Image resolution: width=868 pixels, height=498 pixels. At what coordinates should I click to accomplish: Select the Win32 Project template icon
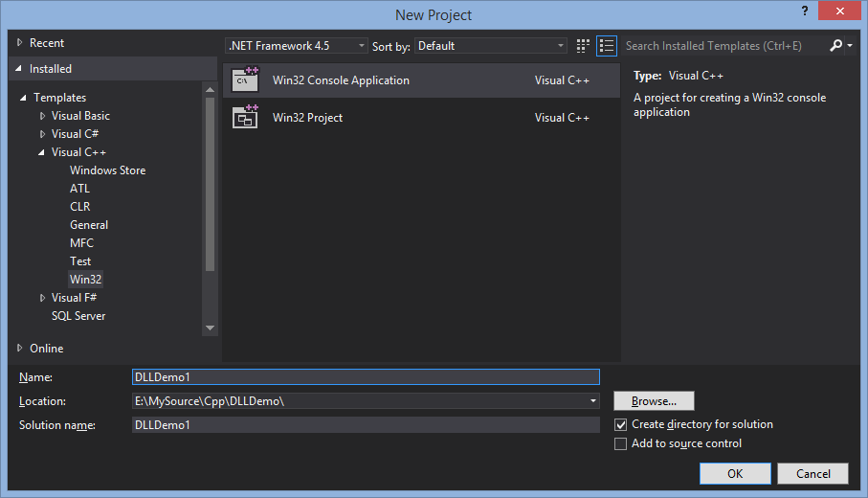pyautogui.click(x=245, y=117)
